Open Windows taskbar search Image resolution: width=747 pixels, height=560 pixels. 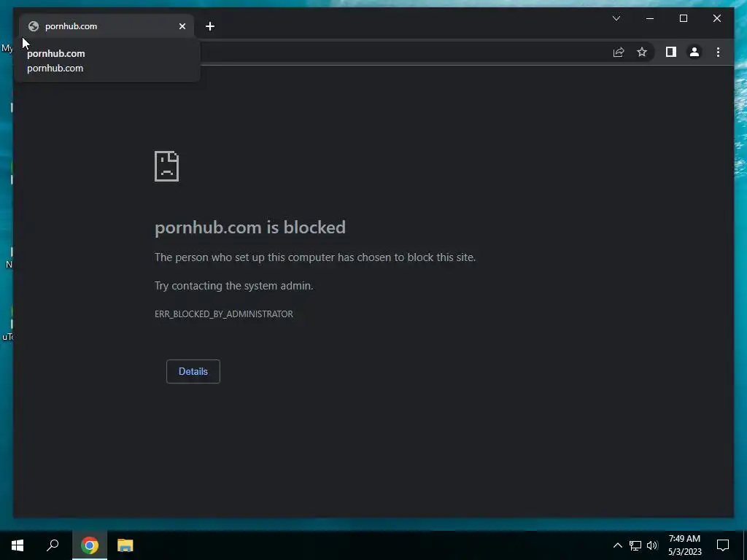tap(53, 545)
